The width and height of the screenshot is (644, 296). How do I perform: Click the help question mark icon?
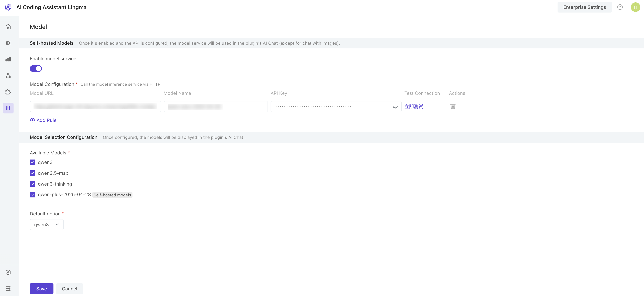coord(620,7)
